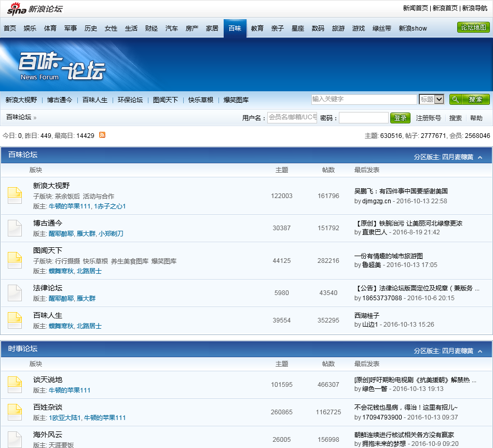The width and height of the screenshot is (493, 448).
Task: Click the 百味论坛 News Forum banner logo
Action: click(61, 66)
